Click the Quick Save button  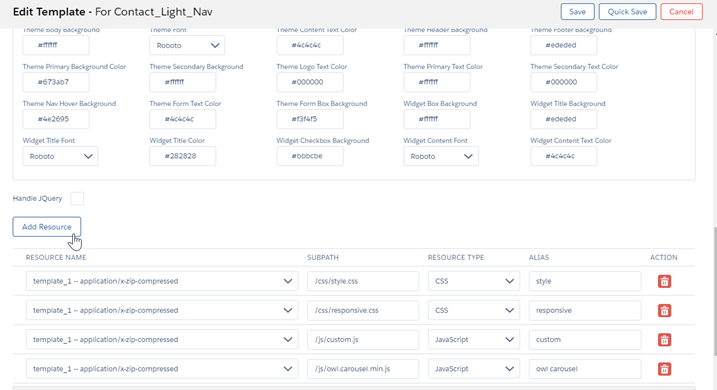[x=627, y=12]
